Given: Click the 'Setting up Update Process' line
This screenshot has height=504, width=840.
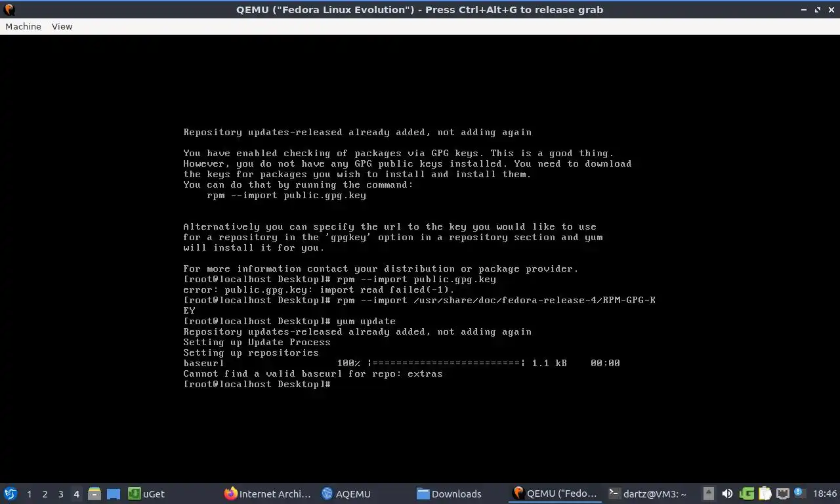Looking at the screenshot, I should point(257,342).
